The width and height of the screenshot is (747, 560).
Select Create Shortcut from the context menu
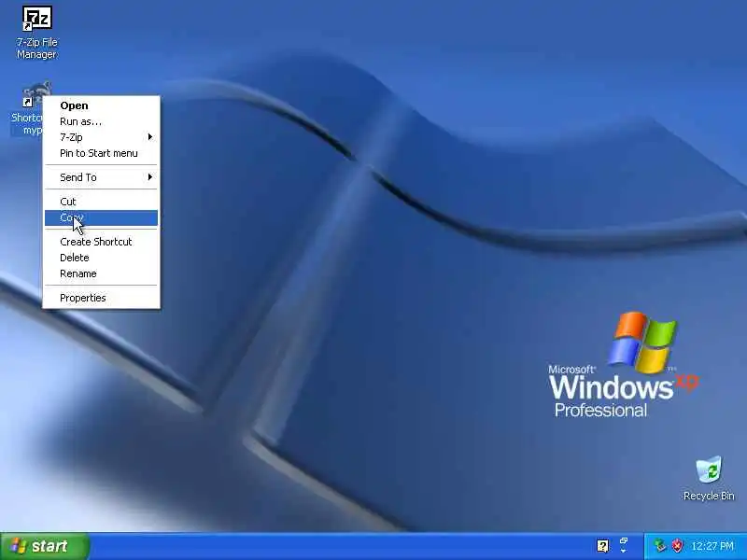click(101, 242)
